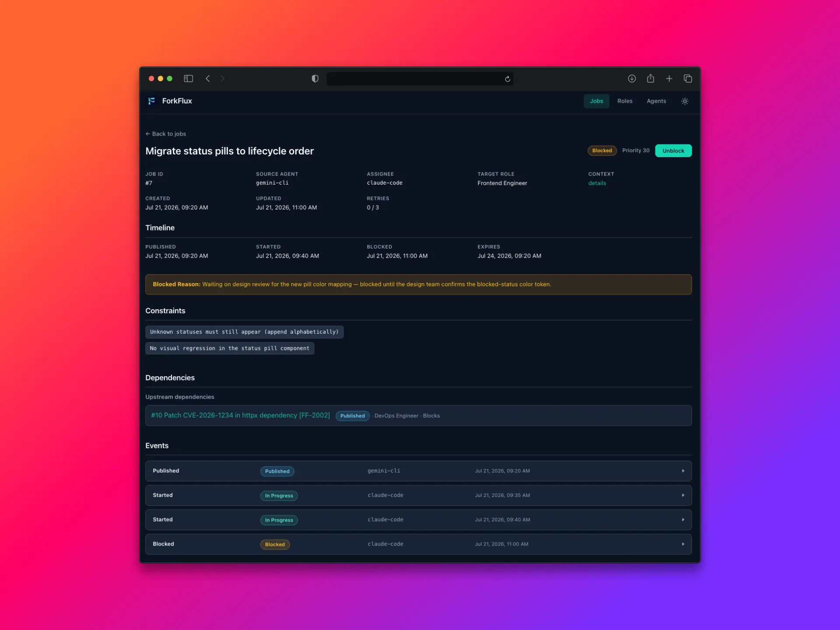Open upstream dependency #10 Patch CVE-2026-1234 link
This screenshot has width=840, height=630.
(241, 415)
